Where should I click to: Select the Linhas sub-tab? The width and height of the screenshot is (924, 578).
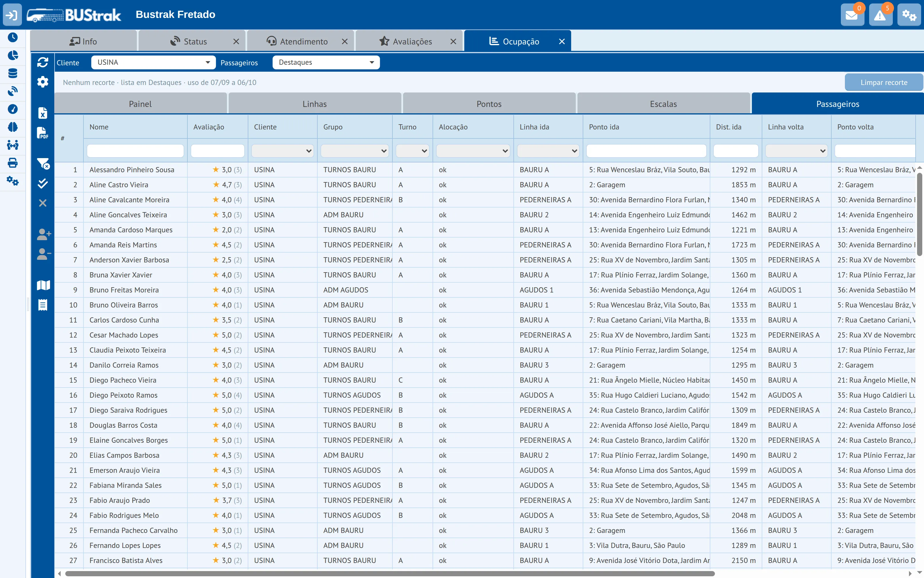[315, 103]
